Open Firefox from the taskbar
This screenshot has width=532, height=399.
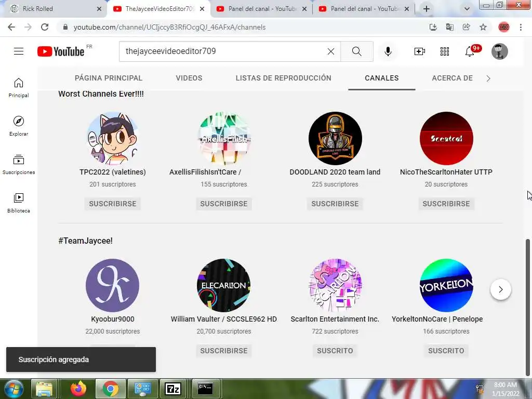coord(78,389)
